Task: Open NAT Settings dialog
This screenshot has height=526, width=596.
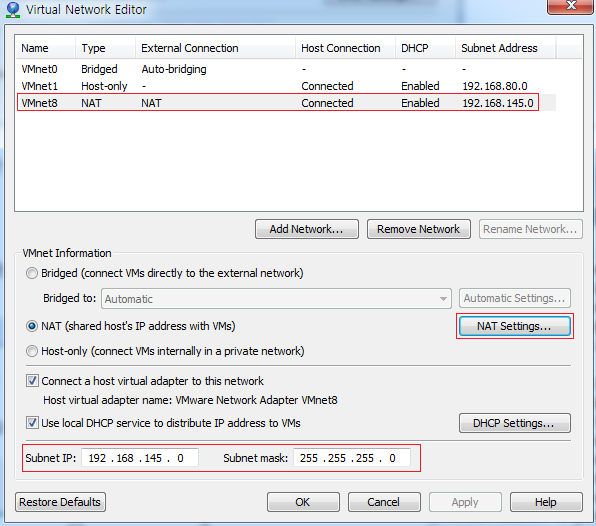Action: pos(515,326)
